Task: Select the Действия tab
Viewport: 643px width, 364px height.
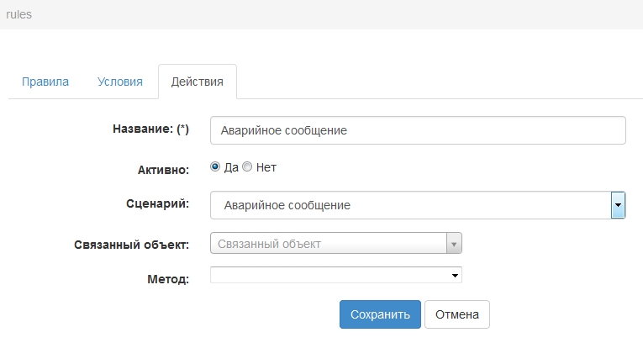Action: coord(197,82)
